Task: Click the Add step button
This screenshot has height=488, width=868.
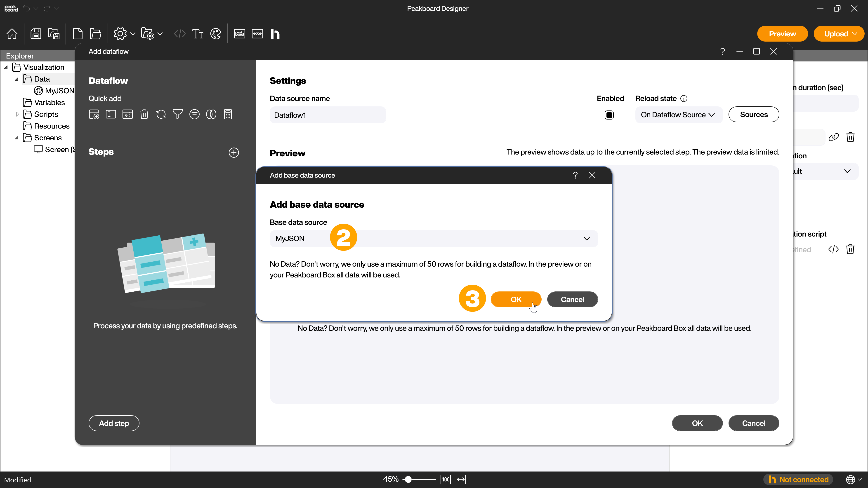Action: click(x=114, y=423)
